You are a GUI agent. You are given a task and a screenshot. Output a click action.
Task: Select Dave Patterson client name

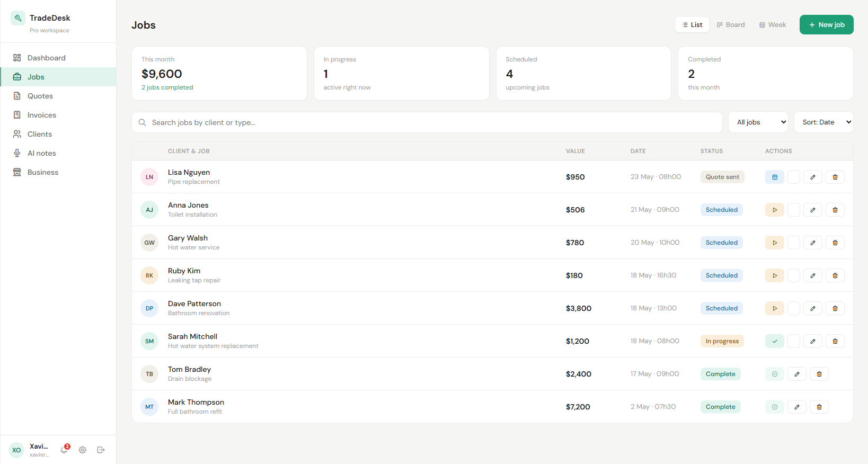tap(194, 304)
